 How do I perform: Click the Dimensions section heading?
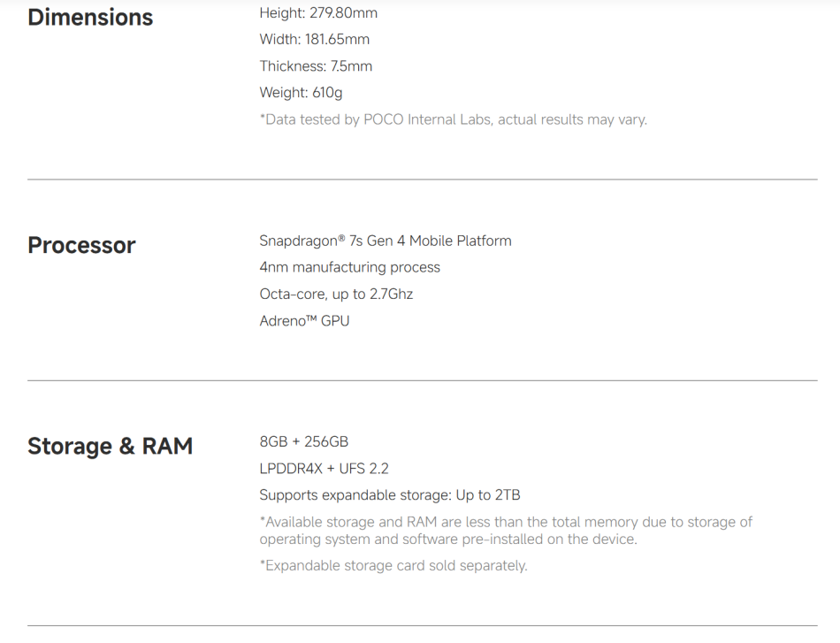click(x=90, y=17)
